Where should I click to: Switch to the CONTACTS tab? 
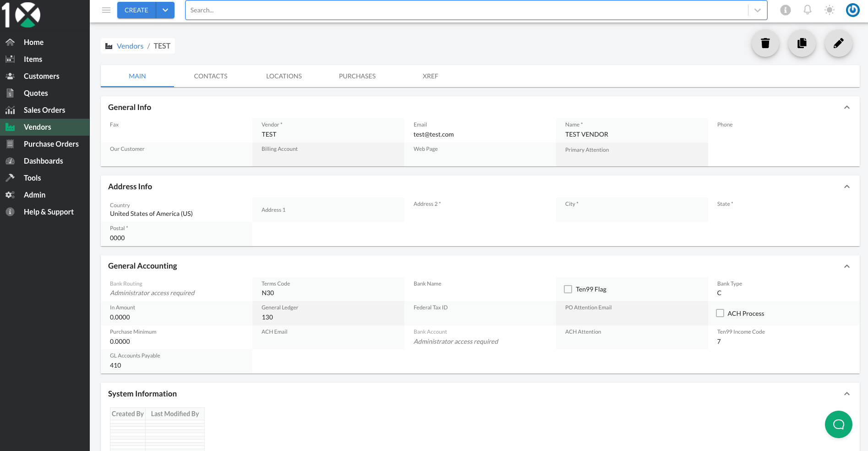(211, 76)
